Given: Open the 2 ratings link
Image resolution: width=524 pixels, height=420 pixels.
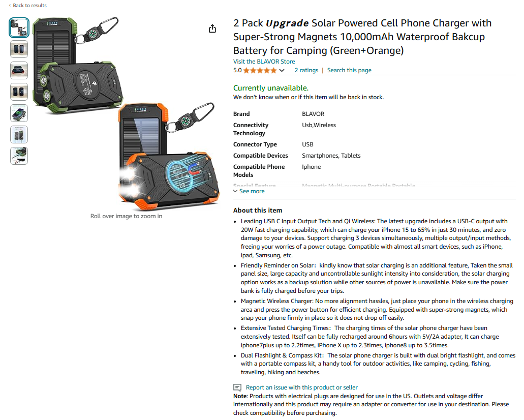Looking at the screenshot, I should tap(306, 70).
